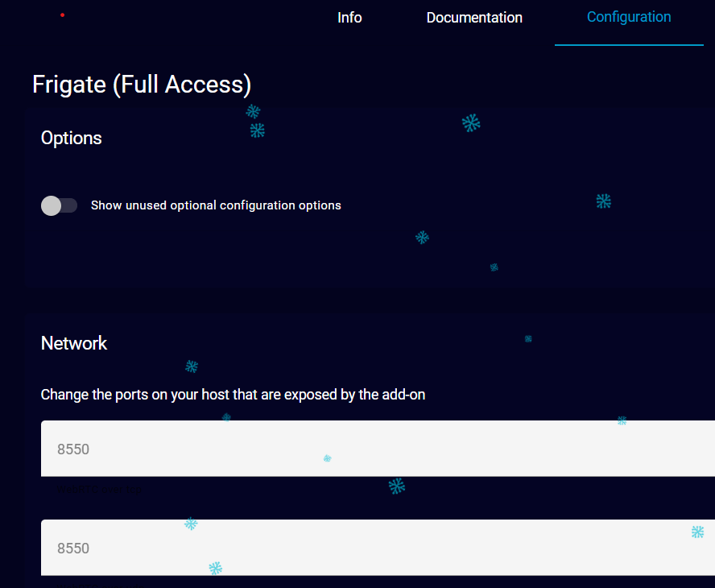Click the 'Change the ports on your host' text

pyautogui.click(x=233, y=395)
